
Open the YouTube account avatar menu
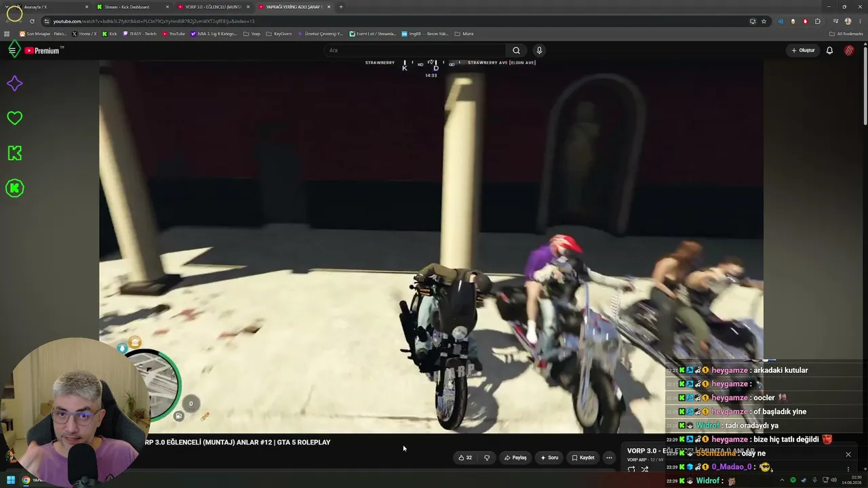tap(849, 50)
